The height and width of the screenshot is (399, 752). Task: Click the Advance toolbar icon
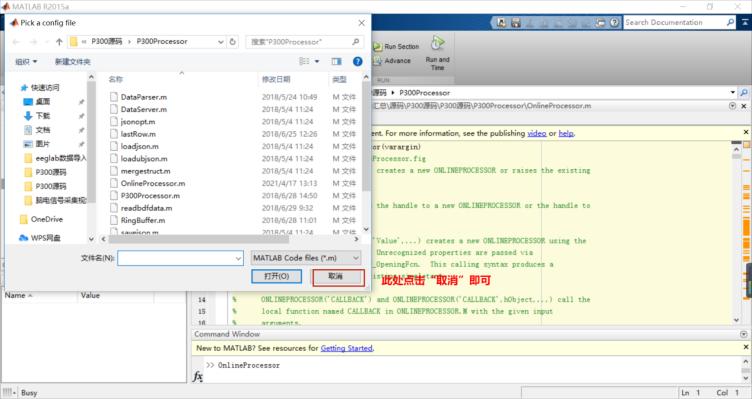point(377,61)
